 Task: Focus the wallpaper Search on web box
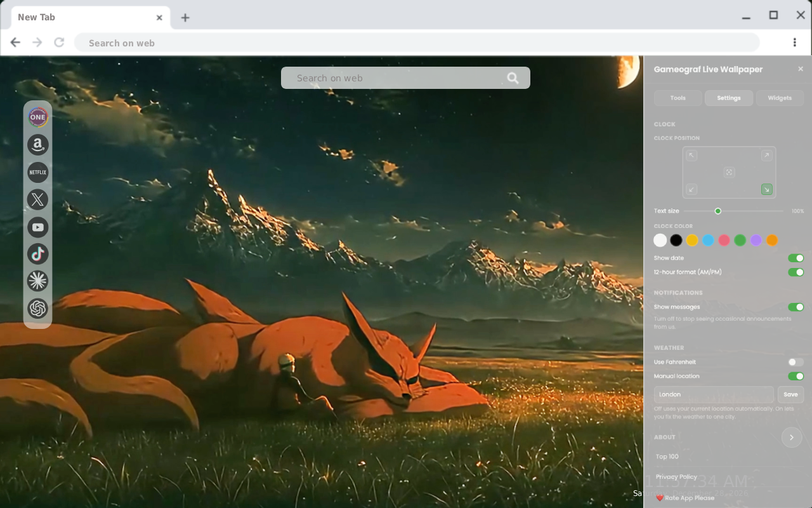coord(405,78)
